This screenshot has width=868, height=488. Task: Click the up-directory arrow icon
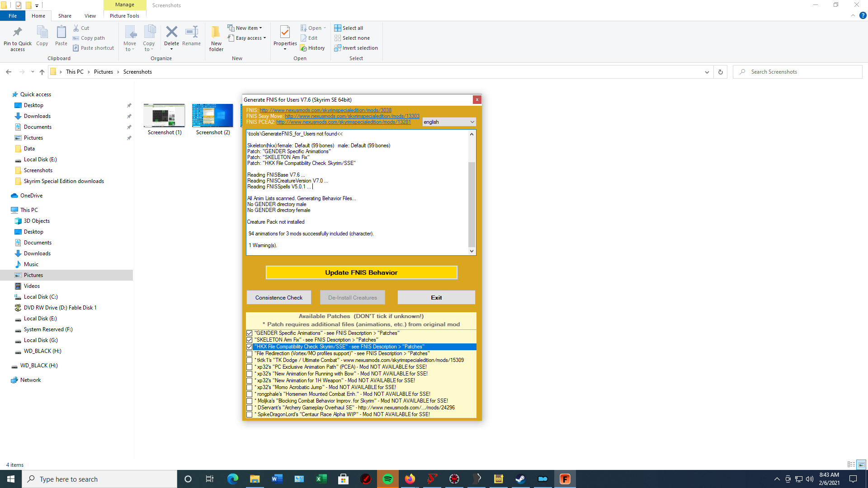(x=42, y=72)
